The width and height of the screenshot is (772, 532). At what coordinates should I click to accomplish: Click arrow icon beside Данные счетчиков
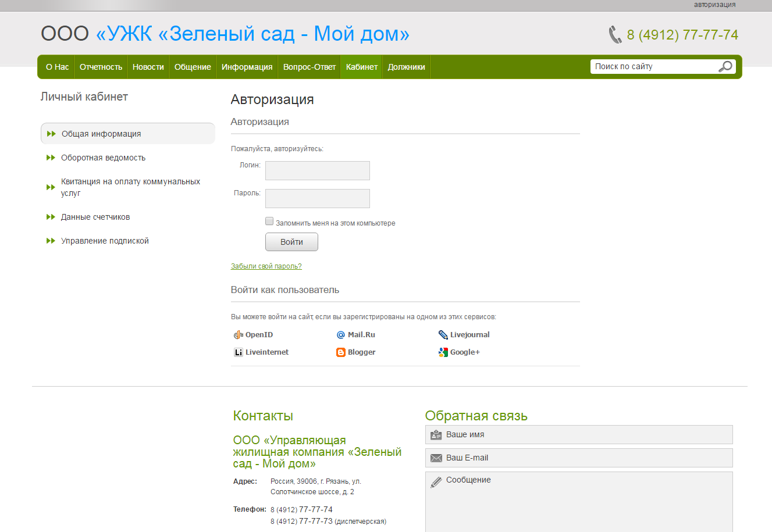51,217
